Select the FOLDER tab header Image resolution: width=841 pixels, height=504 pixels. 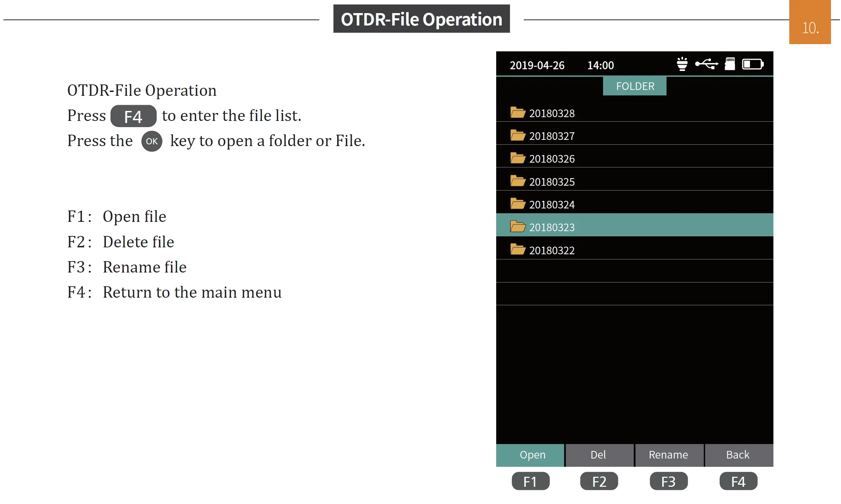tap(634, 86)
